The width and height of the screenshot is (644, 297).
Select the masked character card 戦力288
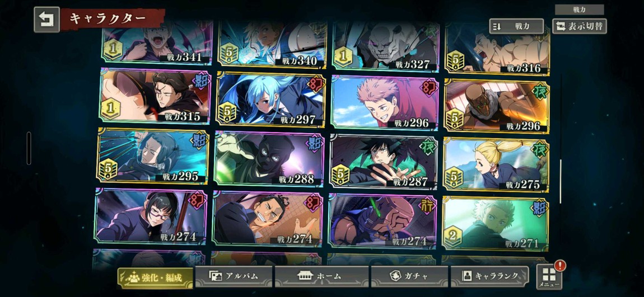[269, 158]
